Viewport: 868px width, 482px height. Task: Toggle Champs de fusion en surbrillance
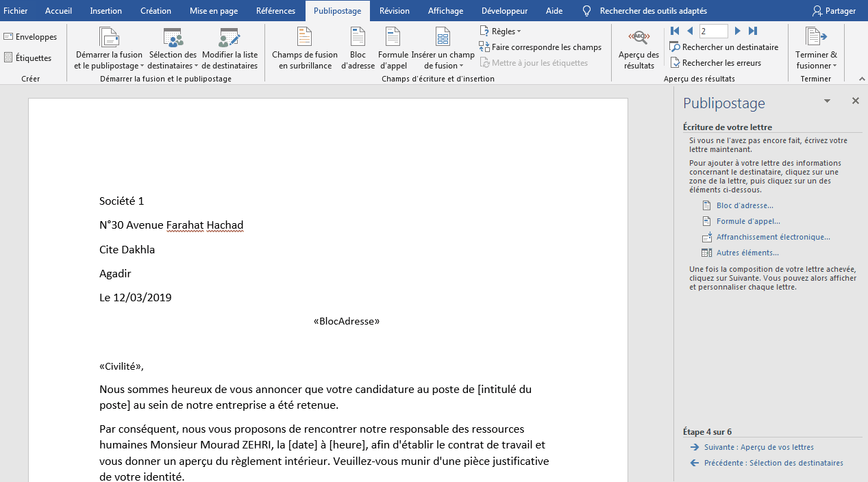[x=305, y=49]
